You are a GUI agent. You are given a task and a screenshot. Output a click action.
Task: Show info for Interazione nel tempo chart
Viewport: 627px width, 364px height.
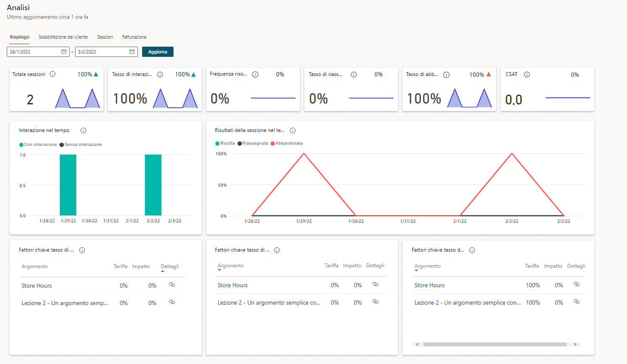84,131
